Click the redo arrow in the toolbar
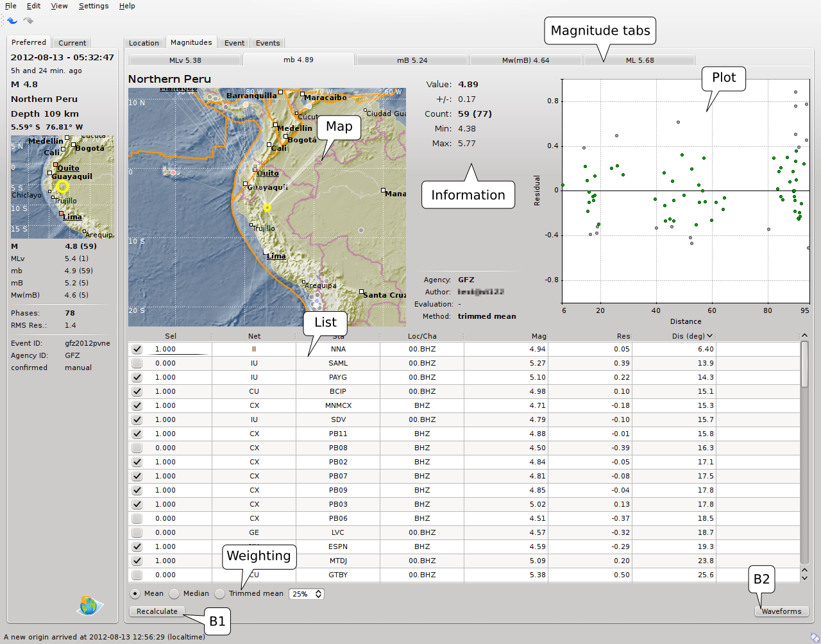The image size is (821, 644). click(28, 21)
